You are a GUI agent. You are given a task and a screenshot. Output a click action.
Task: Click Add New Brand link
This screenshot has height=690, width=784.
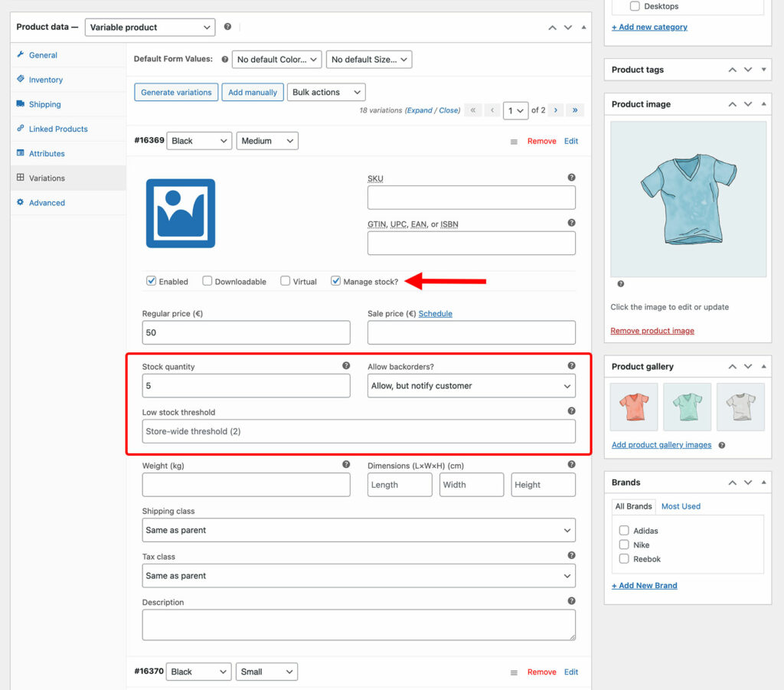point(645,586)
